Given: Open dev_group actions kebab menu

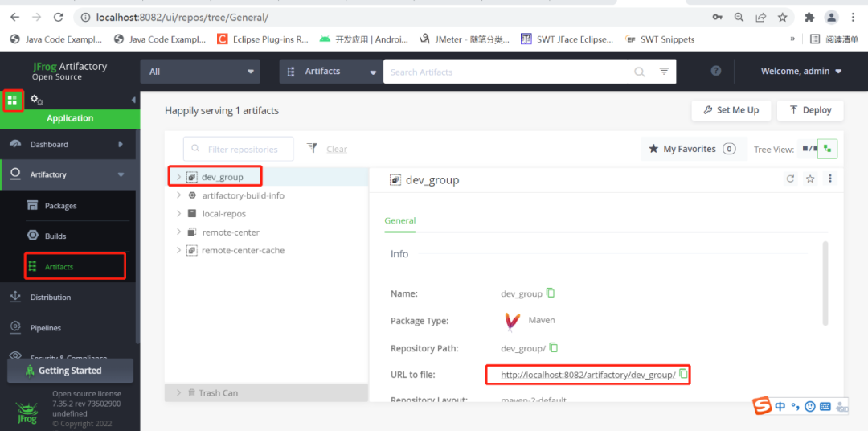Looking at the screenshot, I should click(829, 179).
